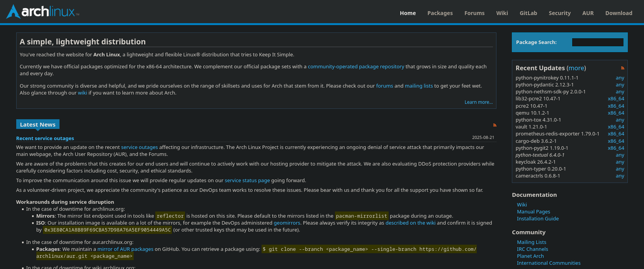Open the community-operated package repository link
This screenshot has width=644, height=269.
[x=356, y=67]
